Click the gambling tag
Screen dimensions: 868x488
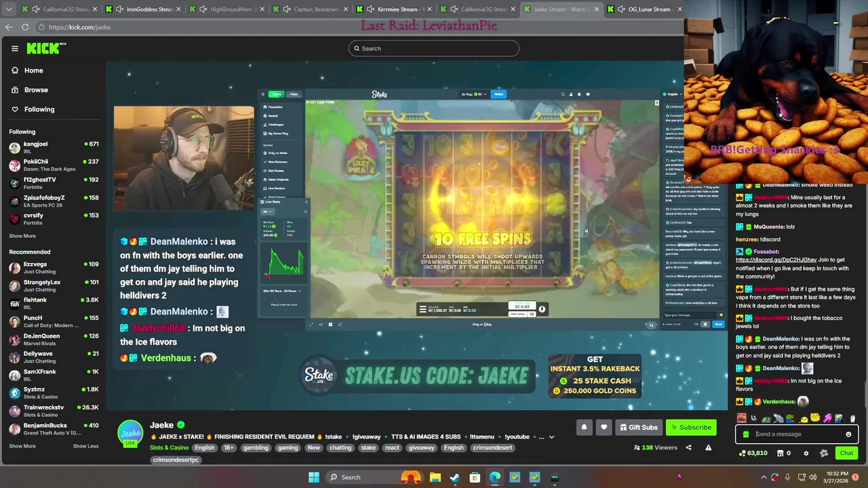[256, 447]
